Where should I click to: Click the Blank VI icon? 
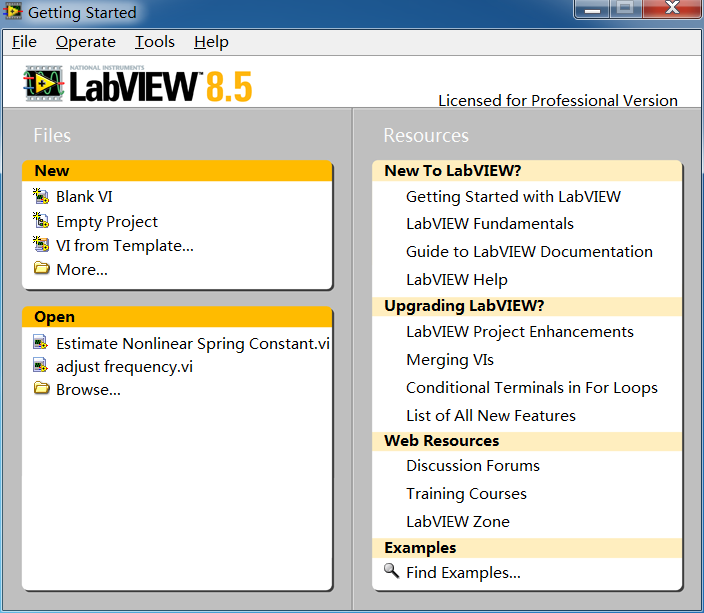coord(41,197)
